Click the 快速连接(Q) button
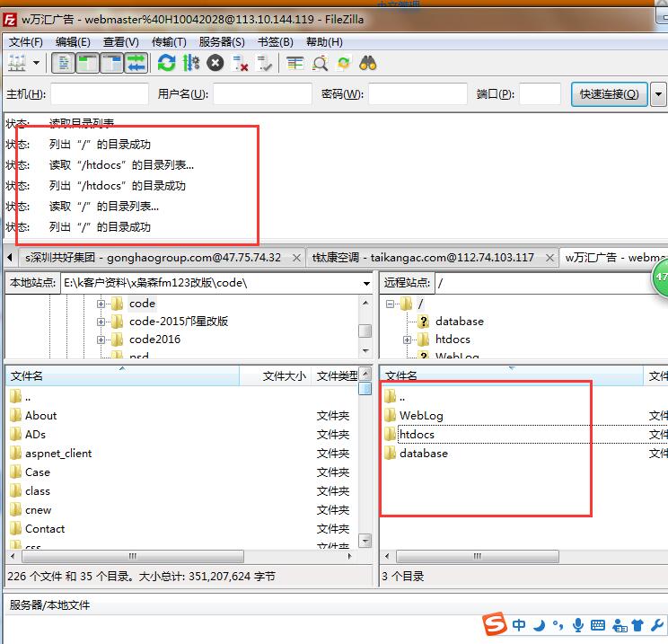Image resolution: width=668 pixels, height=644 pixels. [x=609, y=94]
